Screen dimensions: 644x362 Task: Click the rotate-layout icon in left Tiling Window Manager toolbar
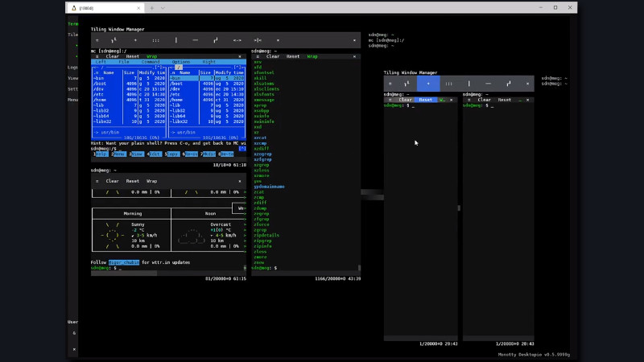click(x=215, y=40)
